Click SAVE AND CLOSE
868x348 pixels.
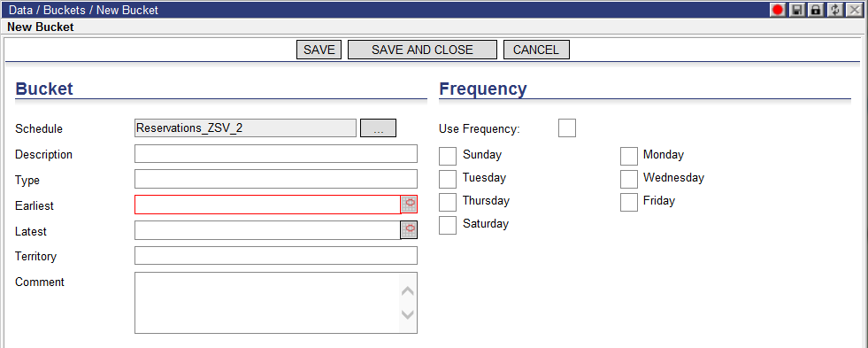[422, 50]
